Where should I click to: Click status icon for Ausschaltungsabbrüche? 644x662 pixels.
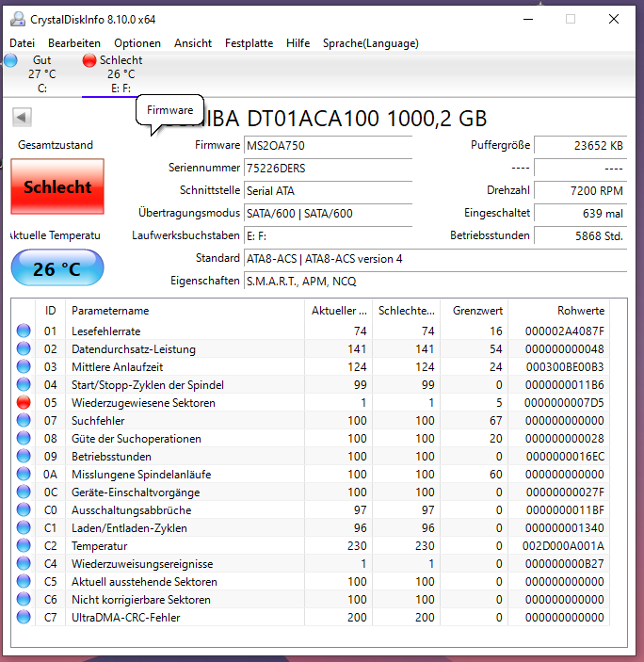pyautogui.click(x=24, y=509)
